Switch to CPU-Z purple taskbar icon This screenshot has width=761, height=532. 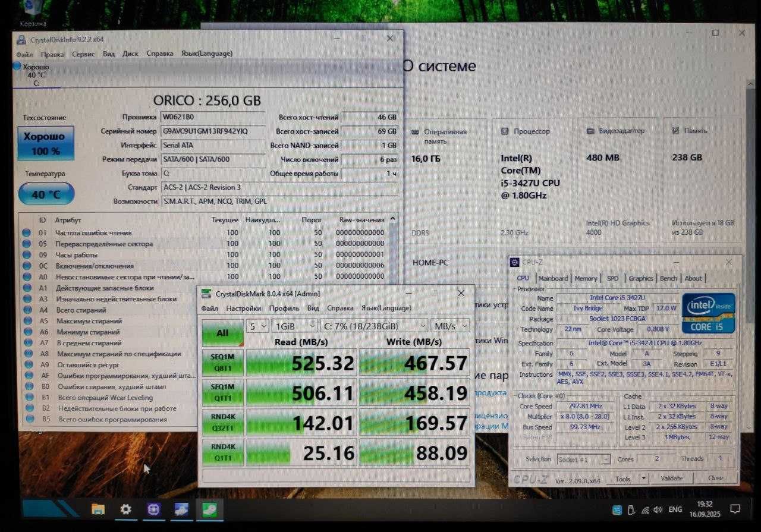[x=153, y=509]
